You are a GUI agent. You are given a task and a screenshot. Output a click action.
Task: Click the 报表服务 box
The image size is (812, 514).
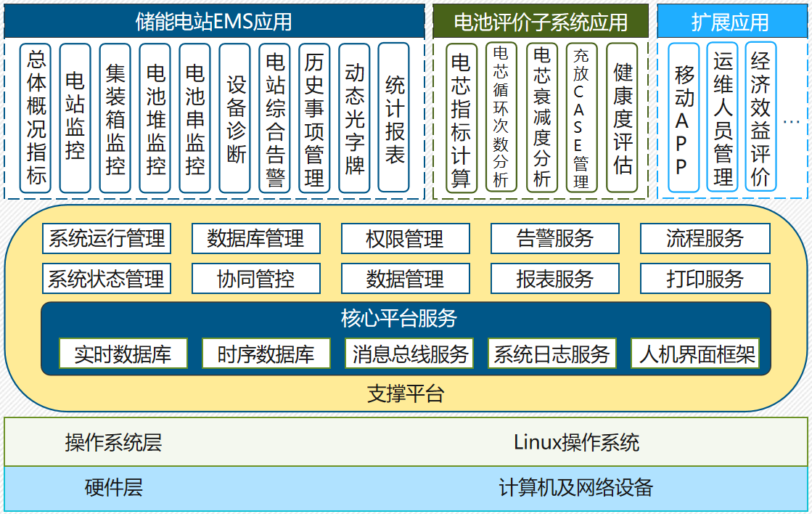click(555, 279)
